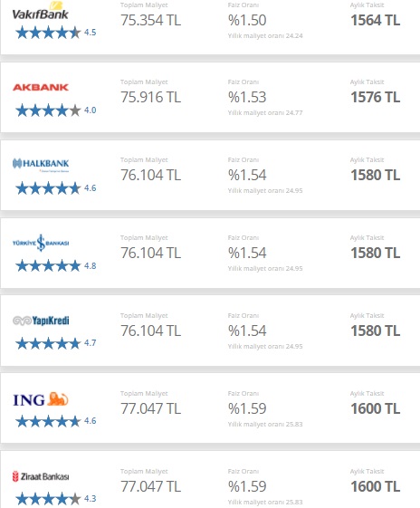Click VakıfBank's 4.5 star rating
Viewport: 420px width, 508px height.
coord(56,33)
